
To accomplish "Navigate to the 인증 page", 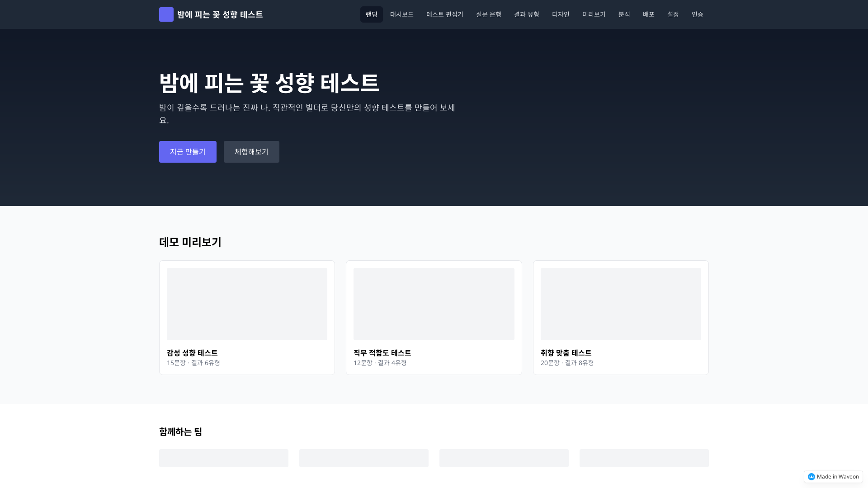I will 698,14.
